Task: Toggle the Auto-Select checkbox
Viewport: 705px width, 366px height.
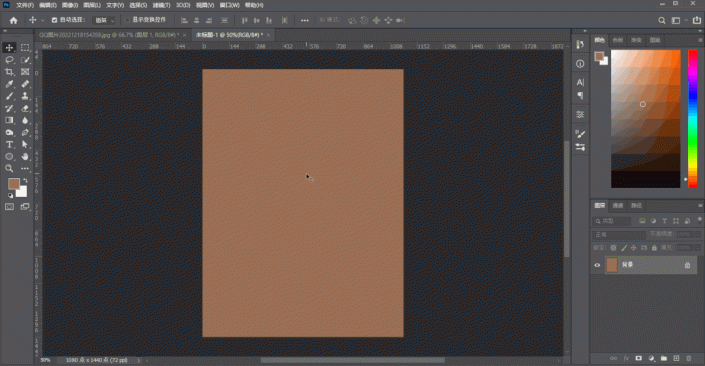Action: 54,20
